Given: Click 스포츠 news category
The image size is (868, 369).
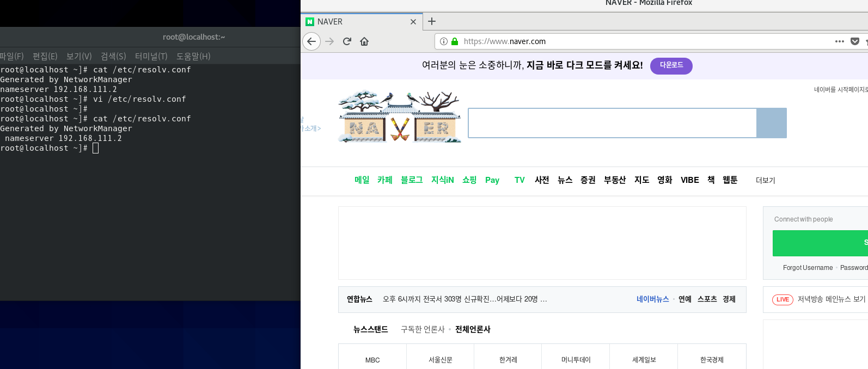Looking at the screenshot, I should coord(707,299).
